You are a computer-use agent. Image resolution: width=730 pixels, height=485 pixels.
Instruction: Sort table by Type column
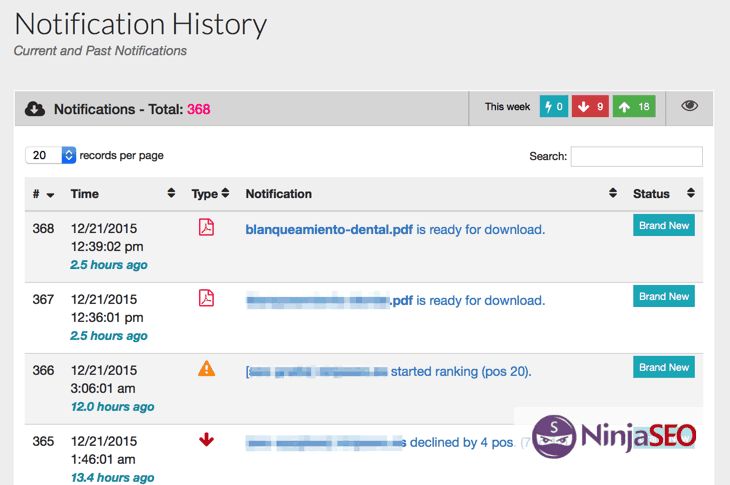[x=210, y=194]
